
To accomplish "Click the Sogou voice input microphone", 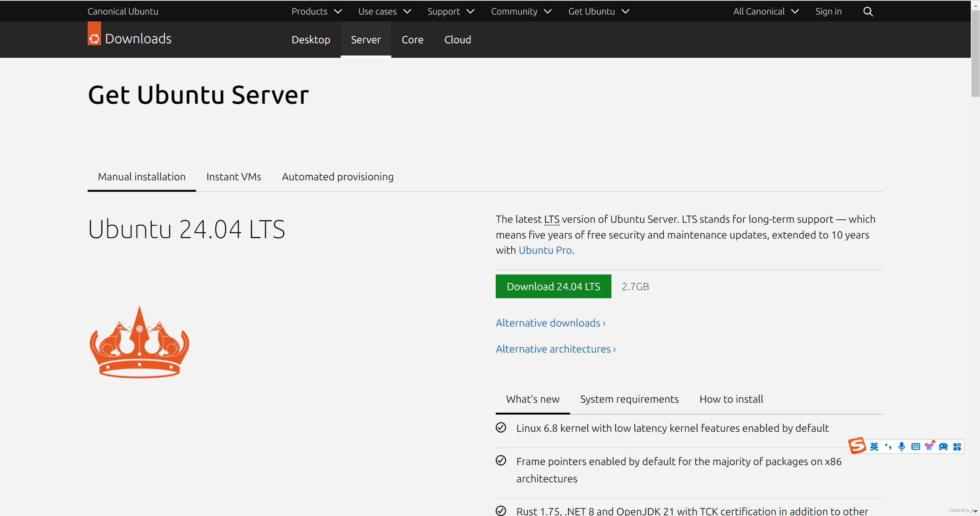I will point(902,446).
